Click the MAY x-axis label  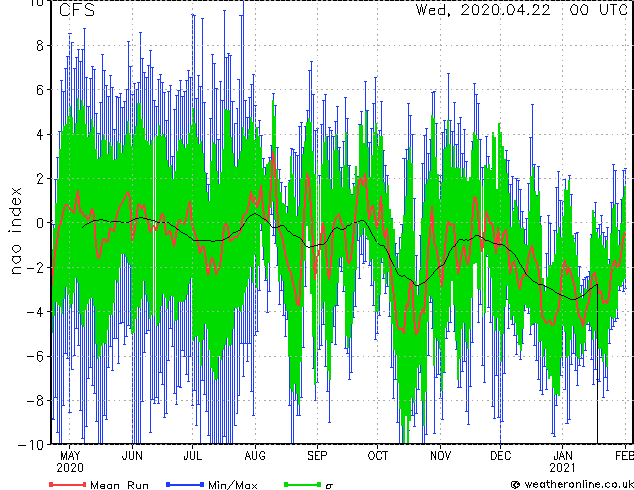(x=70, y=456)
